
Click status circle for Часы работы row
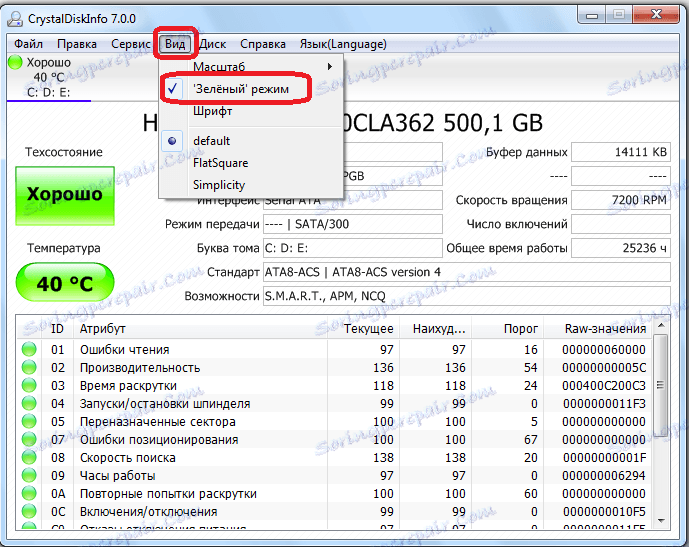click(x=29, y=475)
